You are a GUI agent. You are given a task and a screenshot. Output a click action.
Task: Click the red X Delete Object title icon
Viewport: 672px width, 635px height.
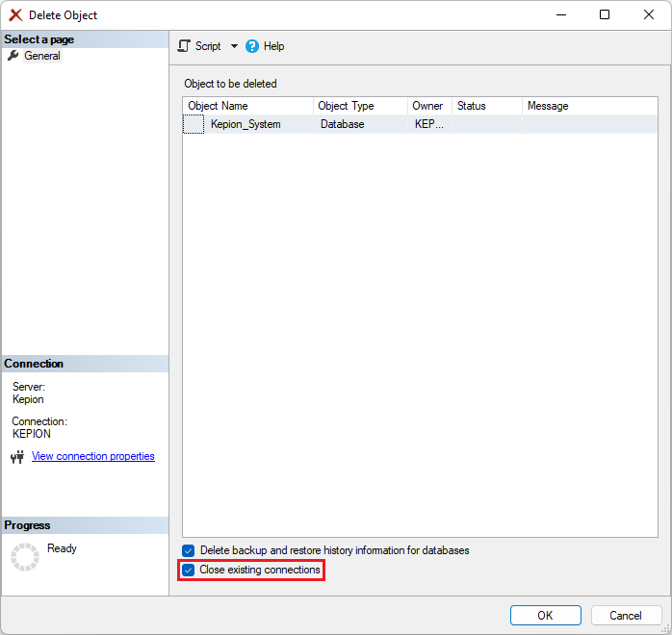pos(15,15)
